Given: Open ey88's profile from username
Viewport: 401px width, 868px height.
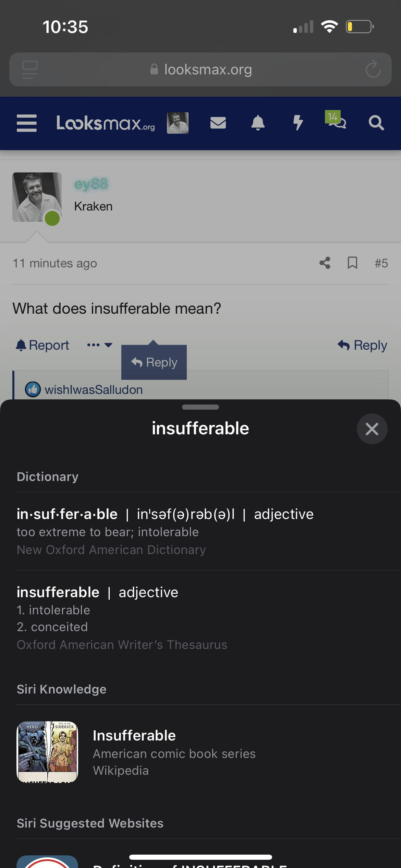Looking at the screenshot, I should coord(91,184).
